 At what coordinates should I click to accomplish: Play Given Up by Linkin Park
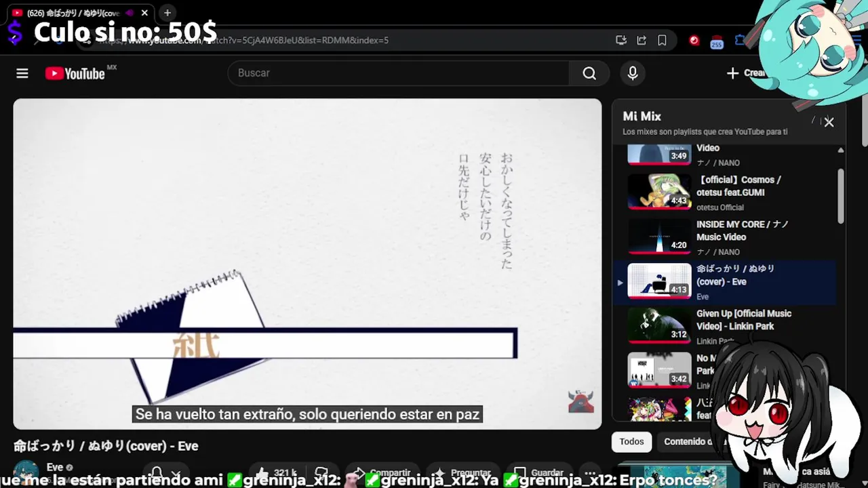744,320
